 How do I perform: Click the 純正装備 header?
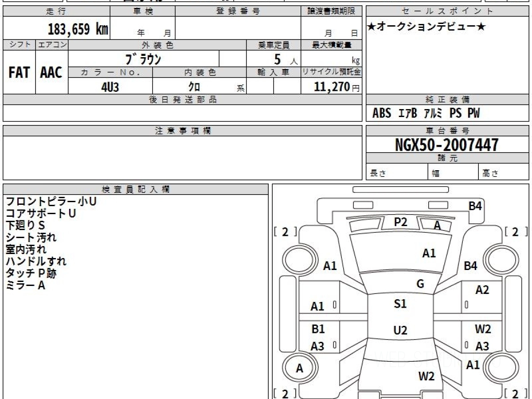click(x=447, y=100)
